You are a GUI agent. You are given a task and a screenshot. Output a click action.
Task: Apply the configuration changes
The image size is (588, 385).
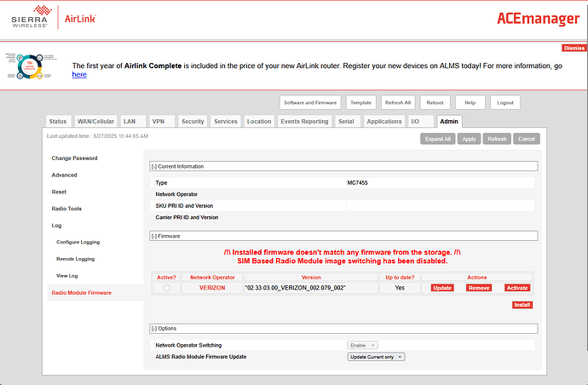point(469,139)
